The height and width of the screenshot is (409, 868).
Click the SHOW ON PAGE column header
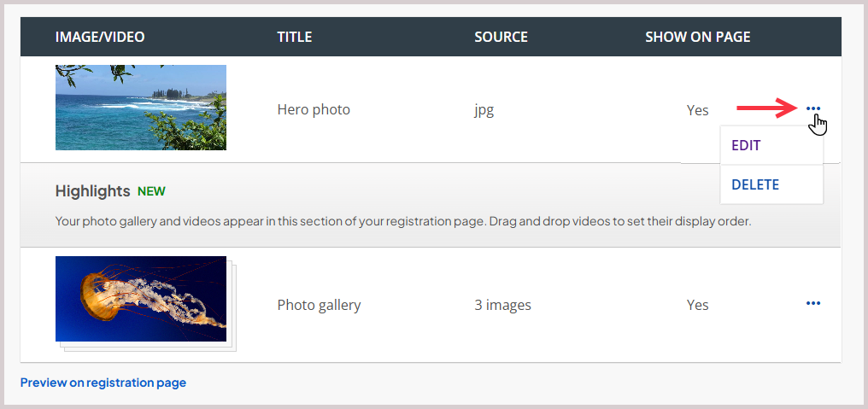point(697,37)
